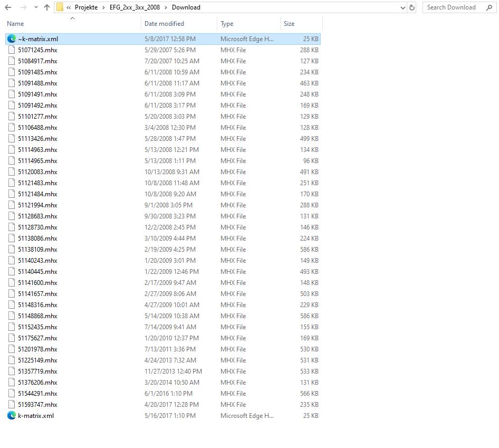
Task: Focus the Search Download field
Action: pos(459,7)
